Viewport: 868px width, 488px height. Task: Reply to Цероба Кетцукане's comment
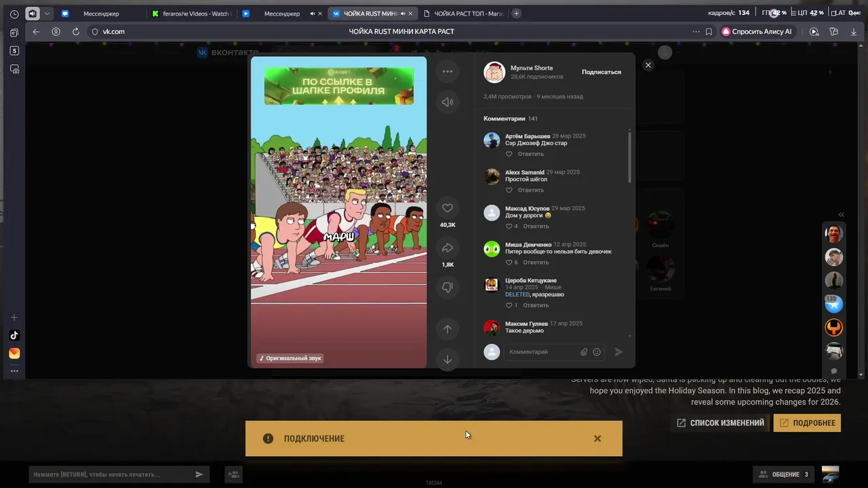(536, 305)
